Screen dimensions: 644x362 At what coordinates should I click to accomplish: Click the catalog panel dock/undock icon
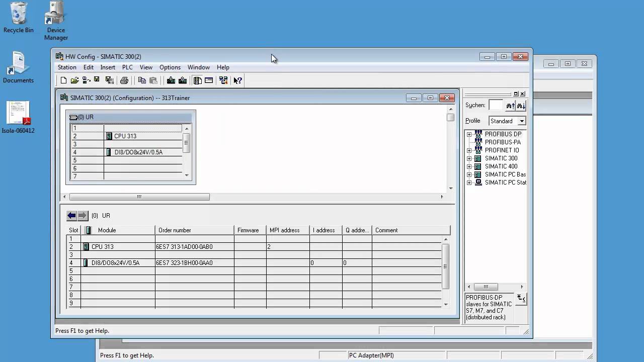(516, 94)
